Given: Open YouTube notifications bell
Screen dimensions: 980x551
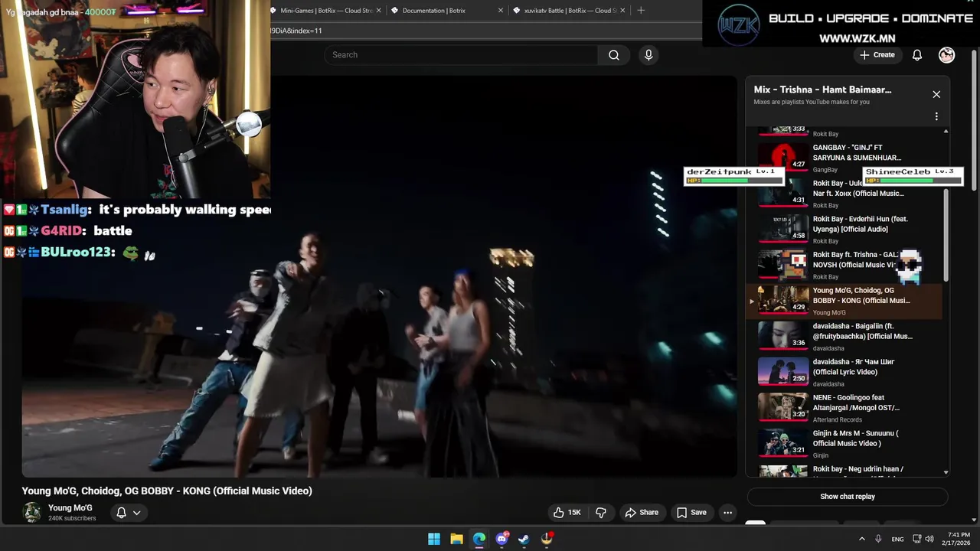Looking at the screenshot, I should [916, 55].
